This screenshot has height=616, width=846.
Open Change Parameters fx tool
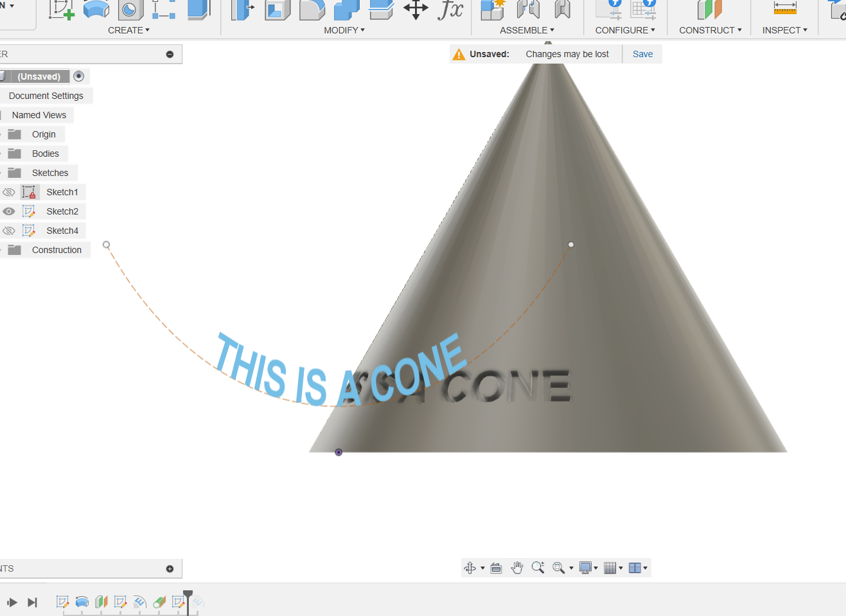pyautogui.click(x=450, y=9)
